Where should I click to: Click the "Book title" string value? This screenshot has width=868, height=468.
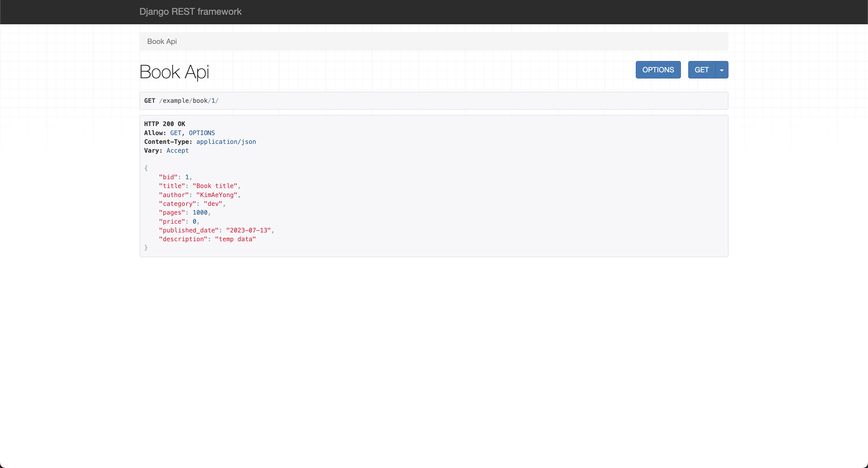coord(215,186)
